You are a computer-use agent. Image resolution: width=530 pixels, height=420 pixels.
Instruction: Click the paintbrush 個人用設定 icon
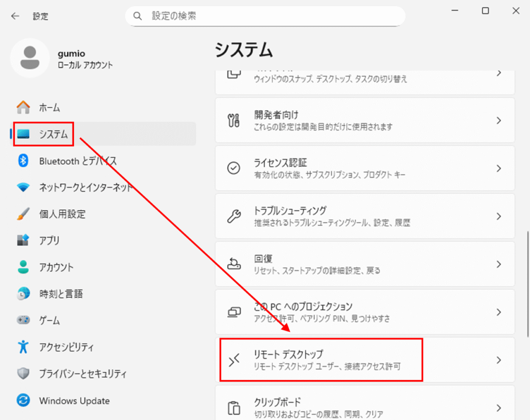(x=23, y=214)
